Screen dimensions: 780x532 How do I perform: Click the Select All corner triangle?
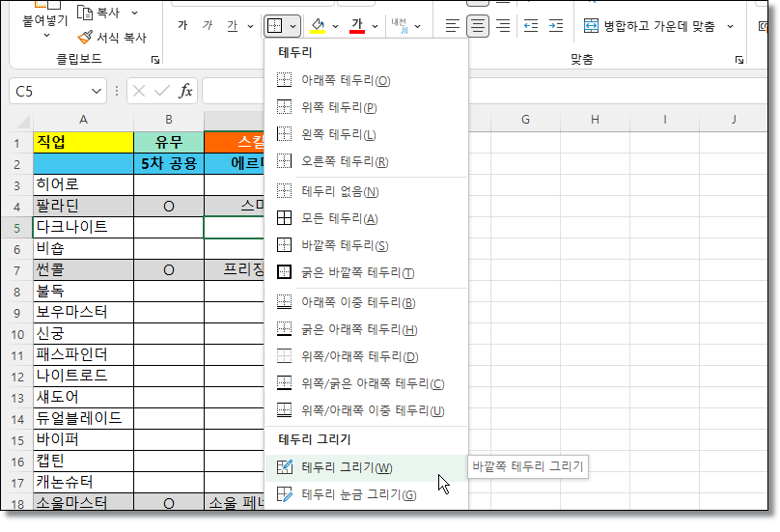pos(23,122)
